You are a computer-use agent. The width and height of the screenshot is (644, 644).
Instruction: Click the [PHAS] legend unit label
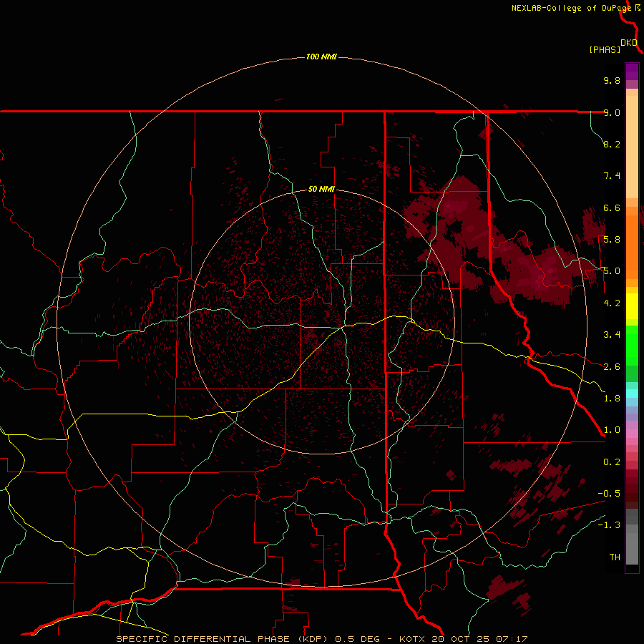pos(605,49)
